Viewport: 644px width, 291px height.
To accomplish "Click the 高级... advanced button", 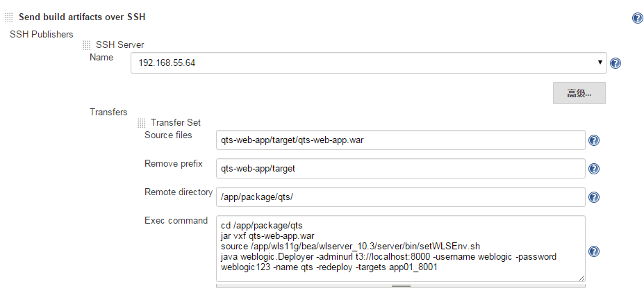I will pyautogui.click(x=579, y=93).
